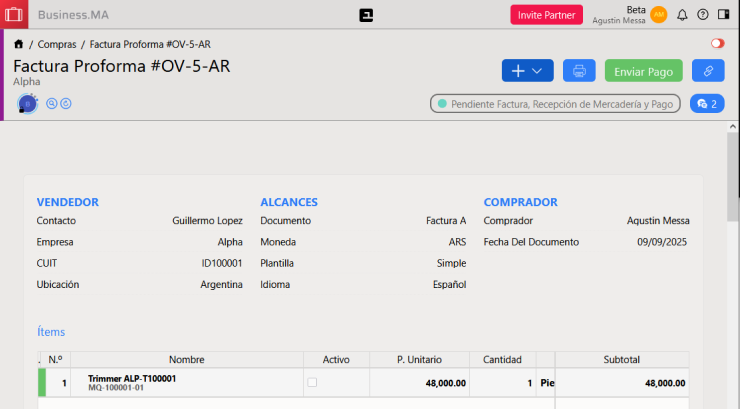740x409 pixels.
Task: Open the comments bubble showing 2
Action: (707, 103)
